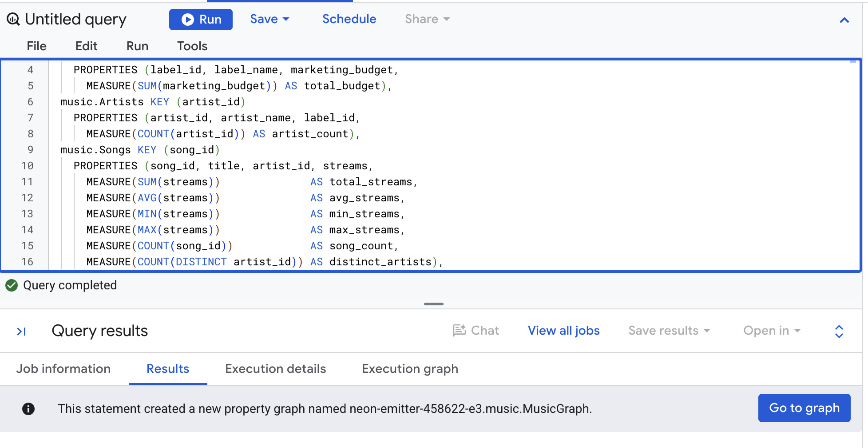This screenshot has width=868, height=448.
Task: Grab the horizontal pane divider handle
Action: (x=434, y=304)
